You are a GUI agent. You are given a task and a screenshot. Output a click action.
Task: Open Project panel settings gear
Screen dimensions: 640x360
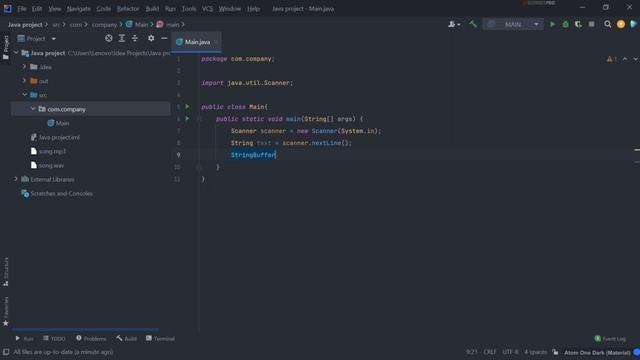(151, 38)
